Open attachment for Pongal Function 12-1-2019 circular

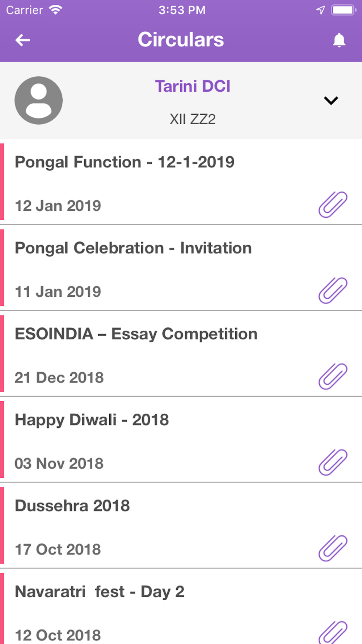(x=333, y=205)
